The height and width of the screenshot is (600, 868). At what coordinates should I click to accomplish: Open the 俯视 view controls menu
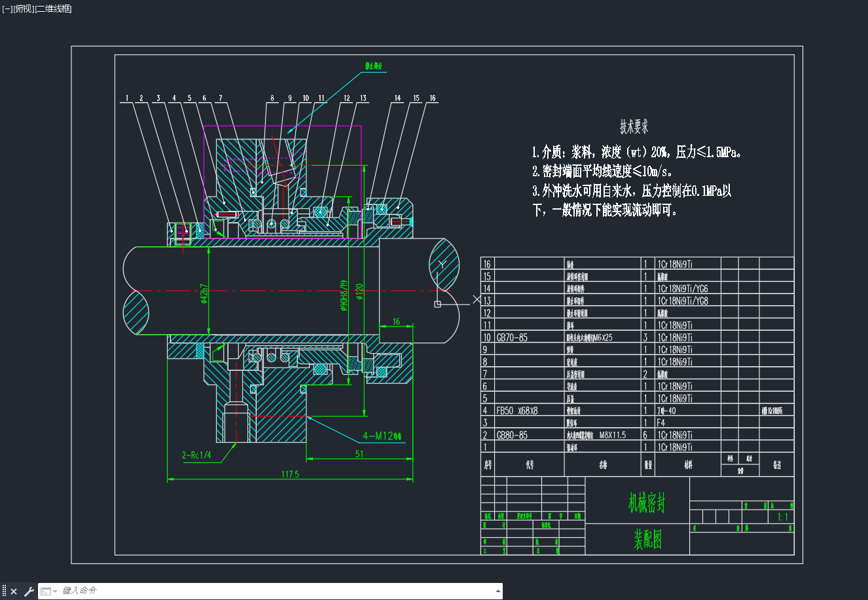point(24,9)
